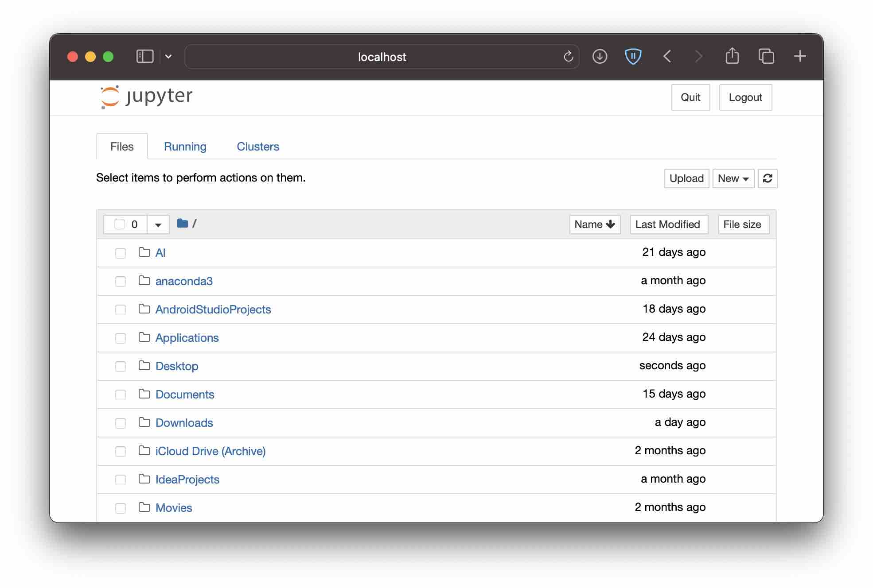The width and height of the screenshot is (873, 588).
Task: Click the Jupyter logo to return home
Action: tap(145, 97)
